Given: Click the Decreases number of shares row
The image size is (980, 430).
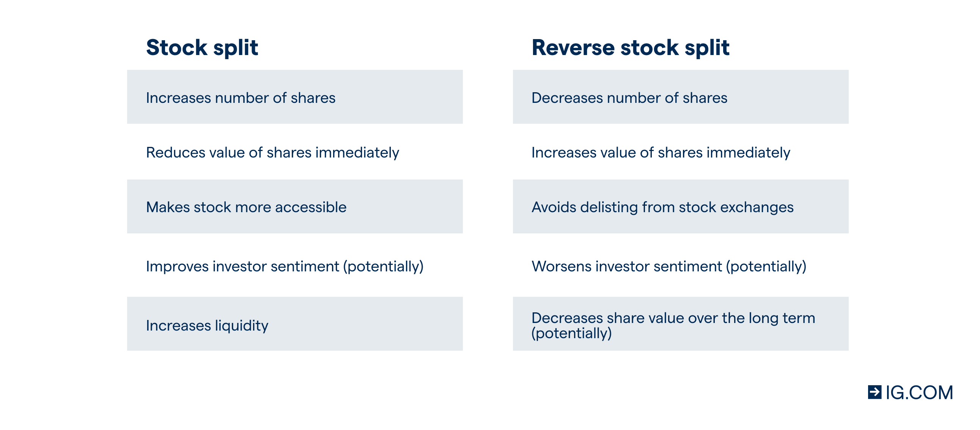Looking at the screenshot, I should tap(681, 97).
